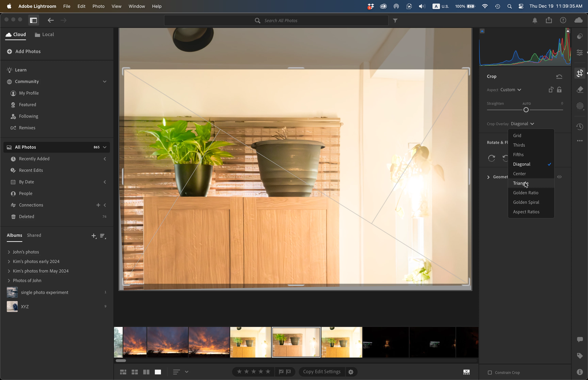The width and height of the screenshot is (588, 380).
Task: Open the Edit sliders panel icon
Action: (x=580, y=52)
